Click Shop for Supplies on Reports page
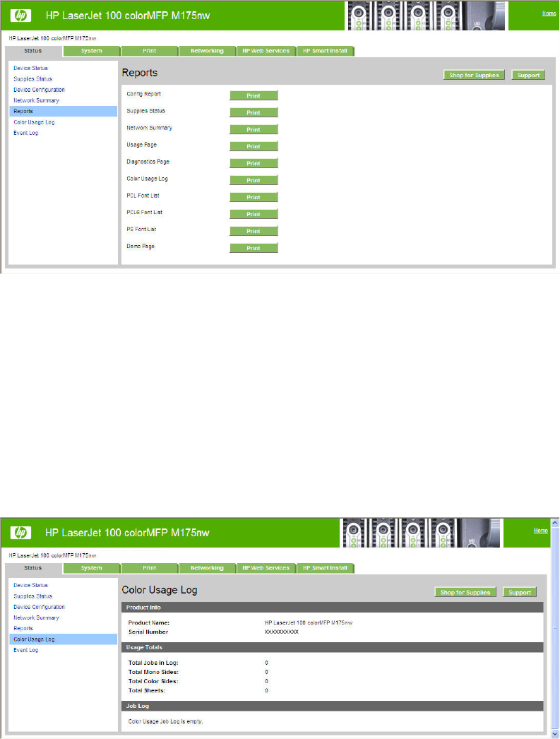Screen dimensions: 560x739 pyautogui.click(x=474, y=75)
